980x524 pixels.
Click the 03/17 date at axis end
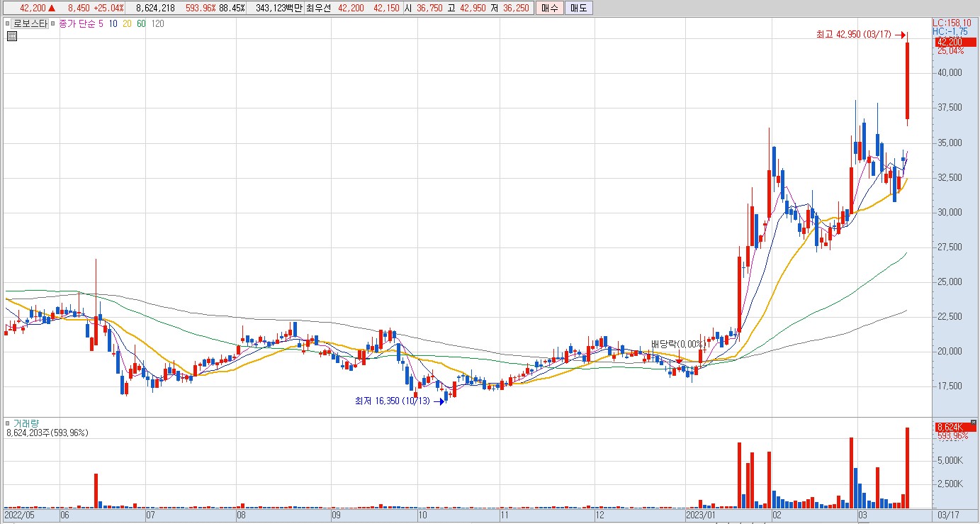[949, 515]
